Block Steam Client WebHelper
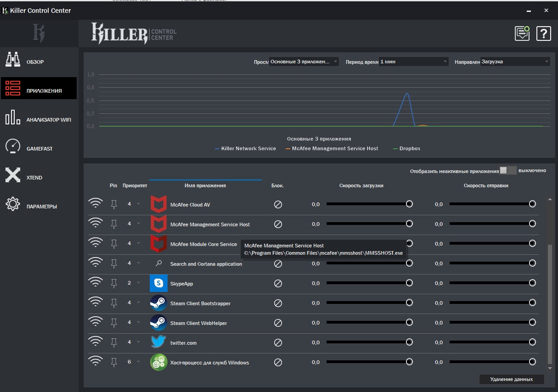The image size is (558, 392). (278, 323)
